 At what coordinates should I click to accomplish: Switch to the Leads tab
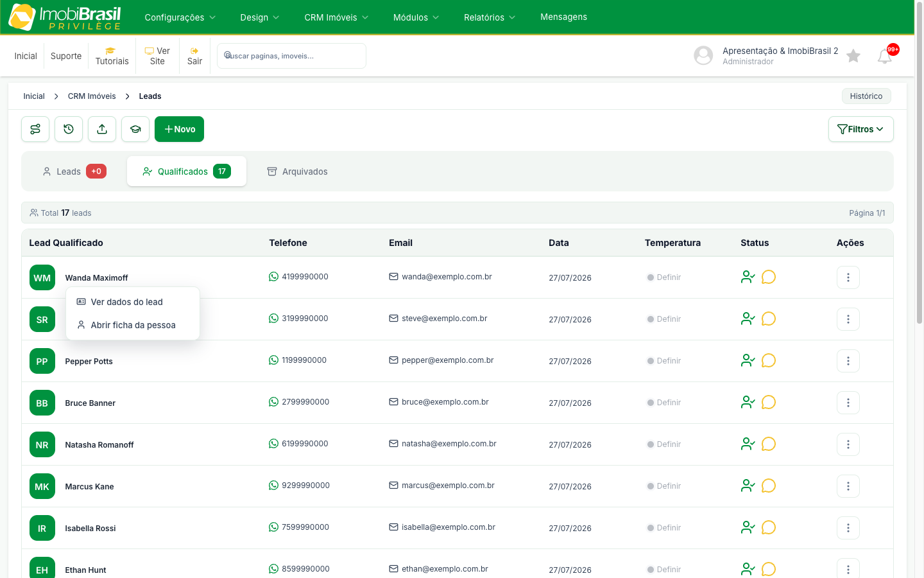click(x=74, y=171)
